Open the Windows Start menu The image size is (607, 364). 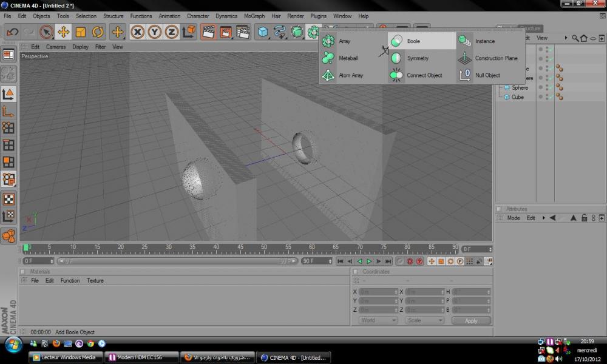pos(13,344)
